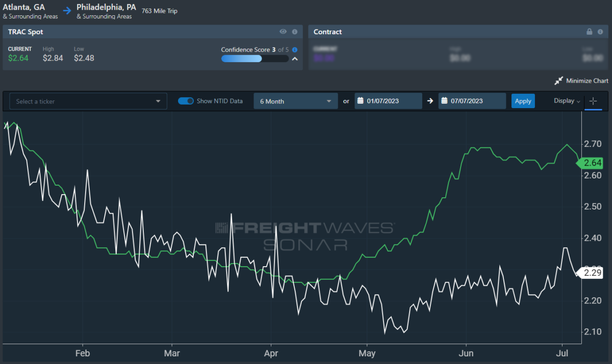
Task: Click the start date calendar icon
Action: click(360, 101)
